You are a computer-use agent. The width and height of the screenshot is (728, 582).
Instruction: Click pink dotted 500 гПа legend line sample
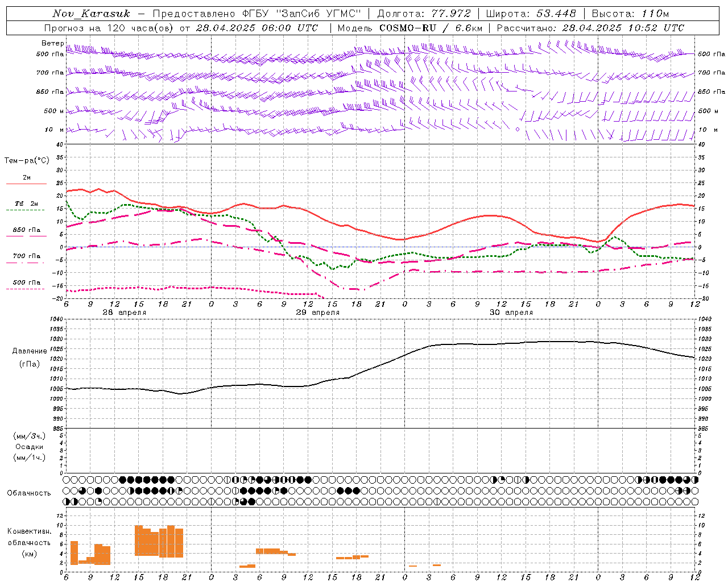[x=26, y=289]
